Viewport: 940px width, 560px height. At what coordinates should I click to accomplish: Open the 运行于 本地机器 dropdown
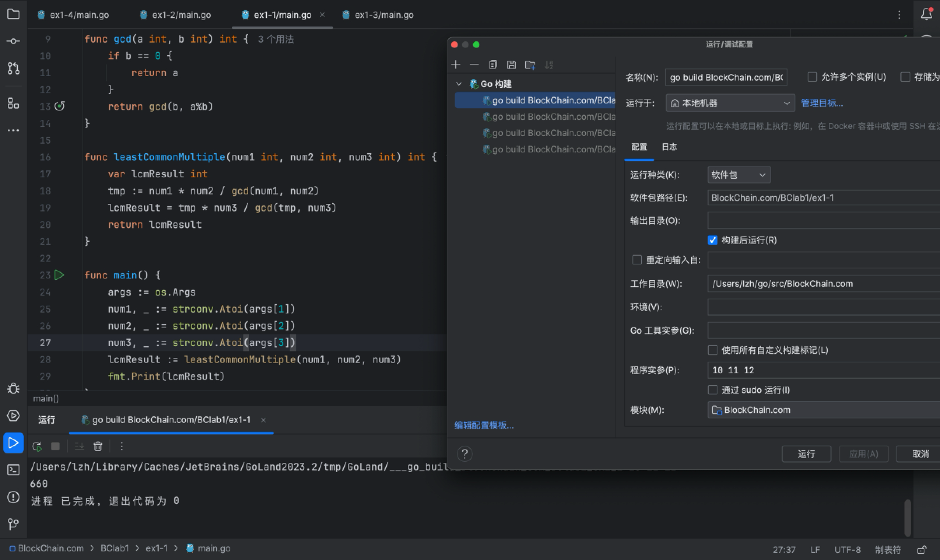[x=730, y=103]
